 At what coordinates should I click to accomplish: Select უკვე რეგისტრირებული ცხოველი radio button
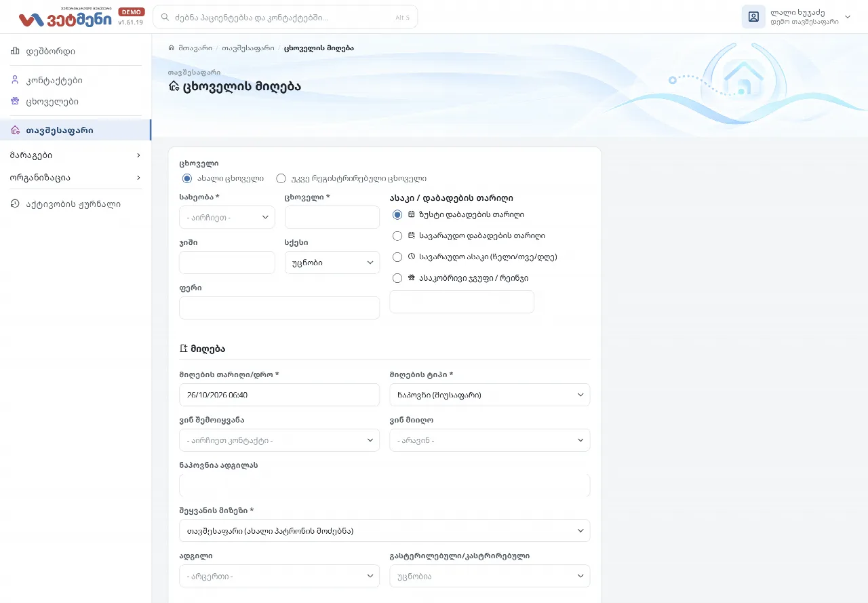click(281, 179)
